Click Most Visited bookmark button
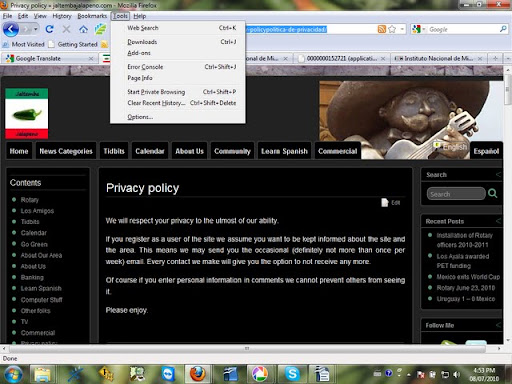 pos(23,44)
